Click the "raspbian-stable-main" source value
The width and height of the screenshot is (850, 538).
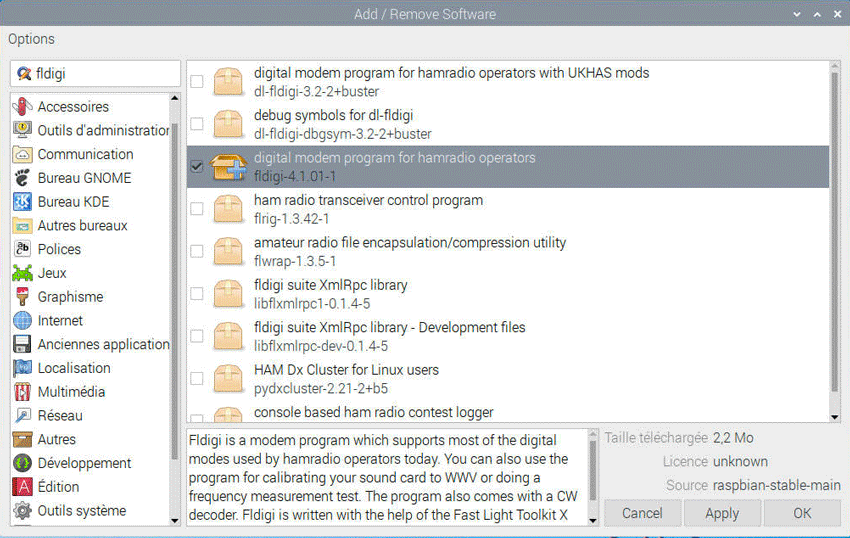pos(777,485)
